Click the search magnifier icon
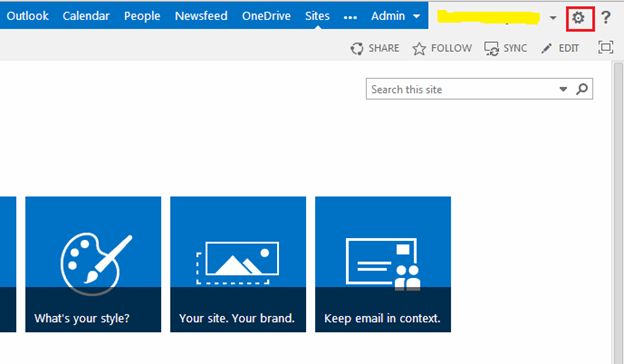 pos(582,89)
